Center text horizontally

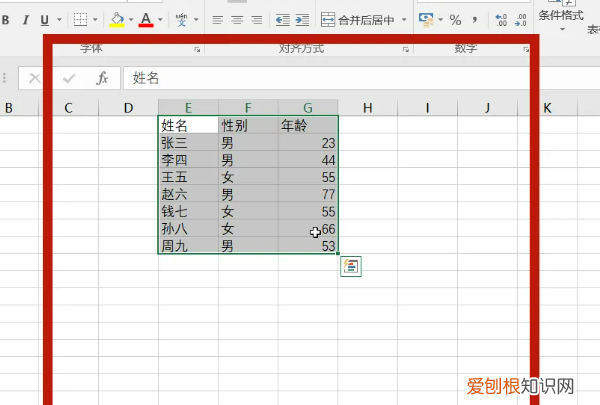coord(237,20)
